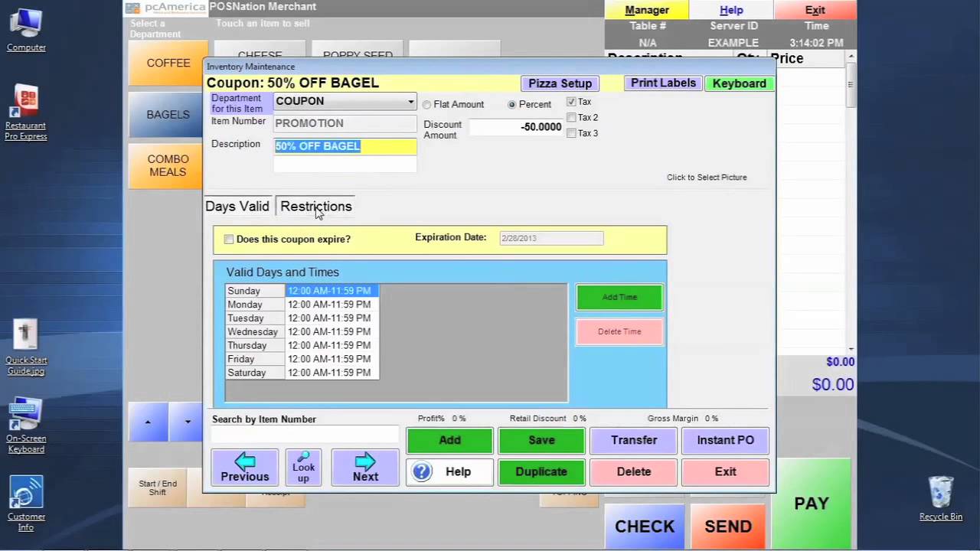Click the green Add Time button
980x551 pixels.
point(619,298)
